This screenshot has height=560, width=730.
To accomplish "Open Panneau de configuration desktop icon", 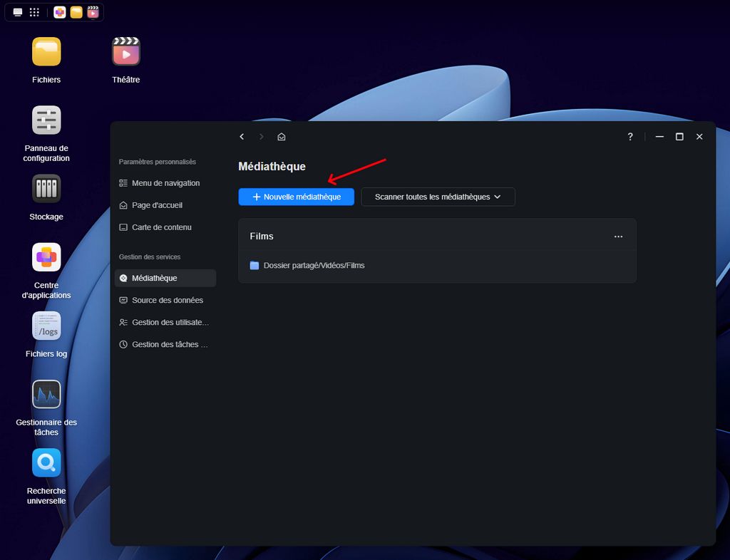I will pos(46,120).
